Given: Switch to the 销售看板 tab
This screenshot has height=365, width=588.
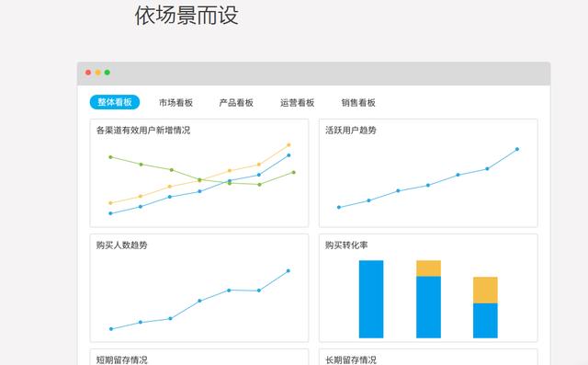Looking at the screenshot, I should [x=358, y=102].
